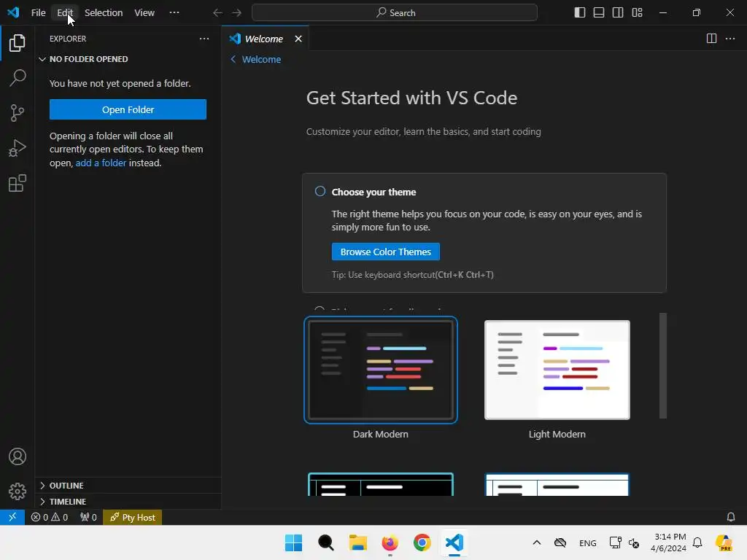Open the File menu
This screenshot has width=747, height=560.
click(38, 13)
